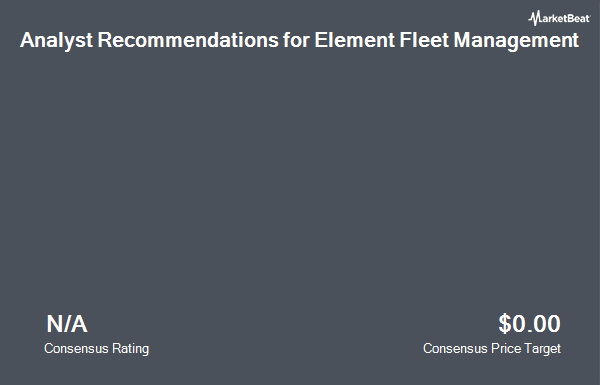Select the word "Management" in the title
The width and height of the screenshot is (600, 385).
[516, 40]
